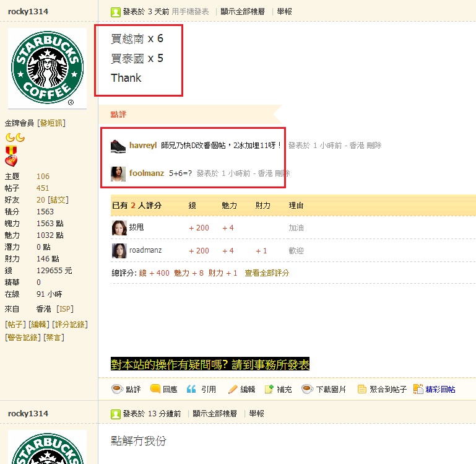Open havreyl's sneaker avatar in comments
Viewport: 476px width, 464px height.
click(119, 146)
